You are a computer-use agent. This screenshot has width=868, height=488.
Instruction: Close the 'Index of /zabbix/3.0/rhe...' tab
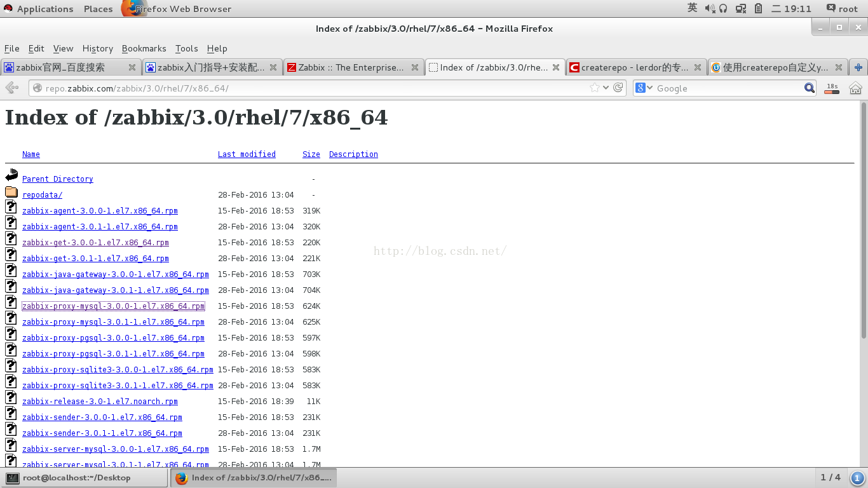[x=556, y=67]
